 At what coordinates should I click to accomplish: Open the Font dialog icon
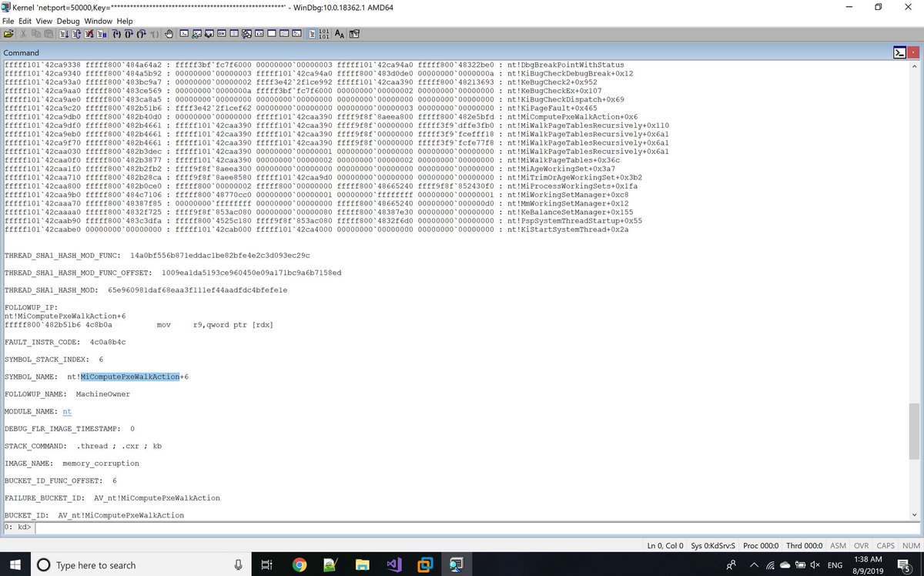[339, 34]
